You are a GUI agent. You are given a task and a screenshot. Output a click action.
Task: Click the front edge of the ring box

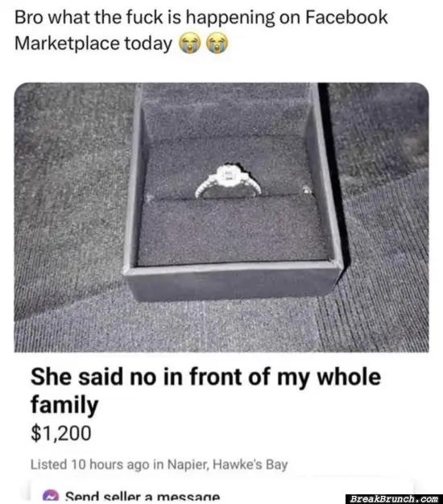pos(233,281)
